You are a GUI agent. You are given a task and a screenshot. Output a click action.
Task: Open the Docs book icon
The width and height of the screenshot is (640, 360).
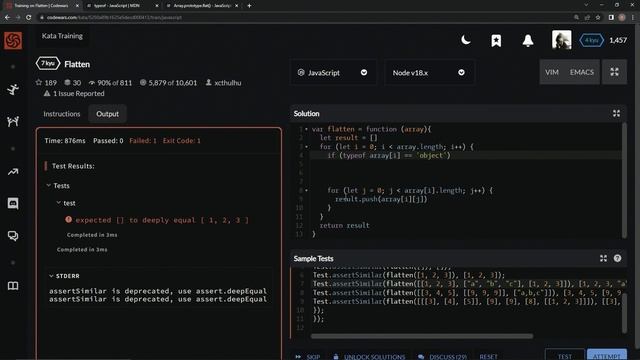[x=13, y=286]
